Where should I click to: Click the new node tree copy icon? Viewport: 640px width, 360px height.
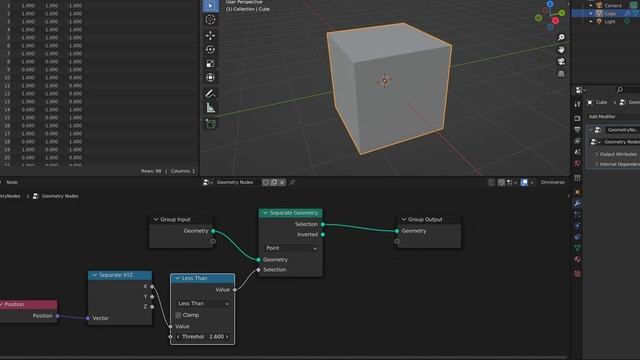point(274,182)
